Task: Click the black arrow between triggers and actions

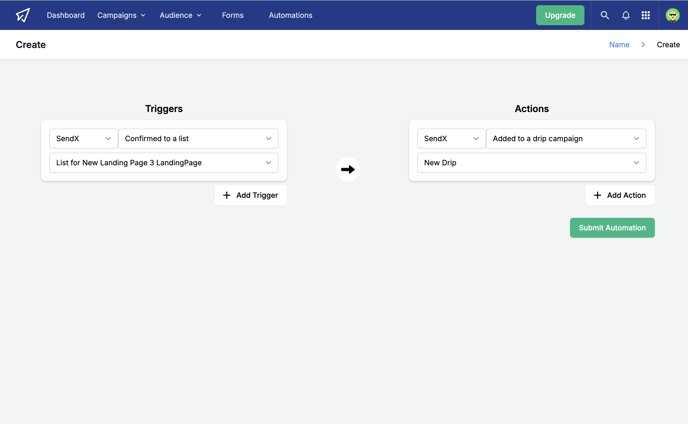Action: click(x=348, y=169)
